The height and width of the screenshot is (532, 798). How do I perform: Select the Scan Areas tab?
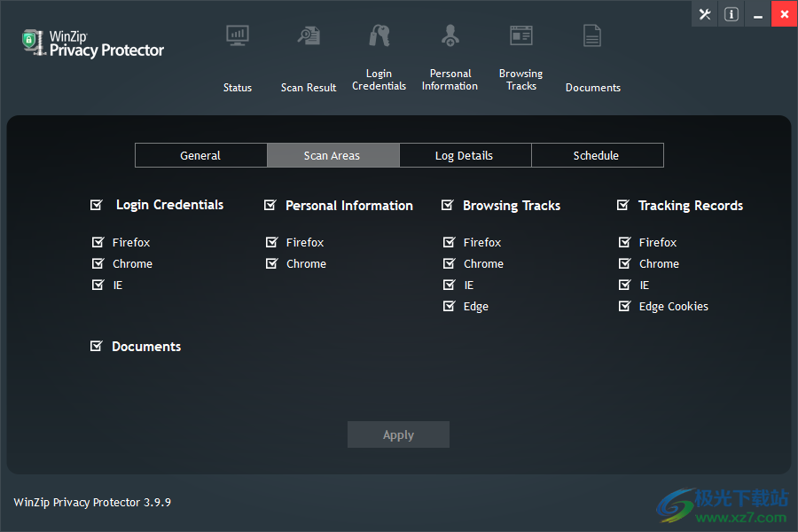click(x=332, y=155)
